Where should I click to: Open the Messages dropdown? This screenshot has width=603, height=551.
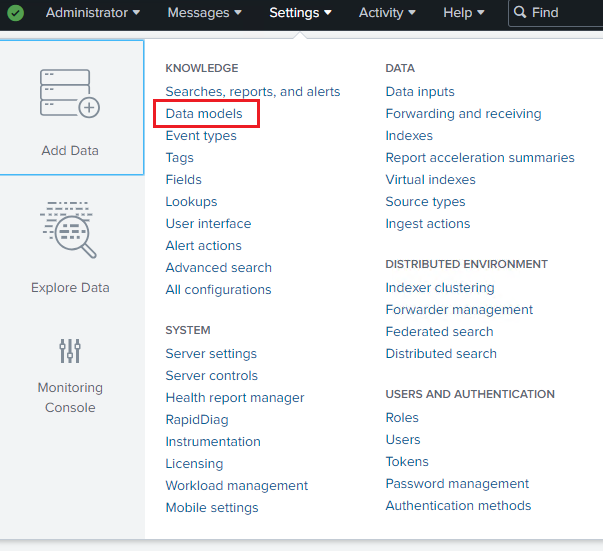(x=204, y=13)
